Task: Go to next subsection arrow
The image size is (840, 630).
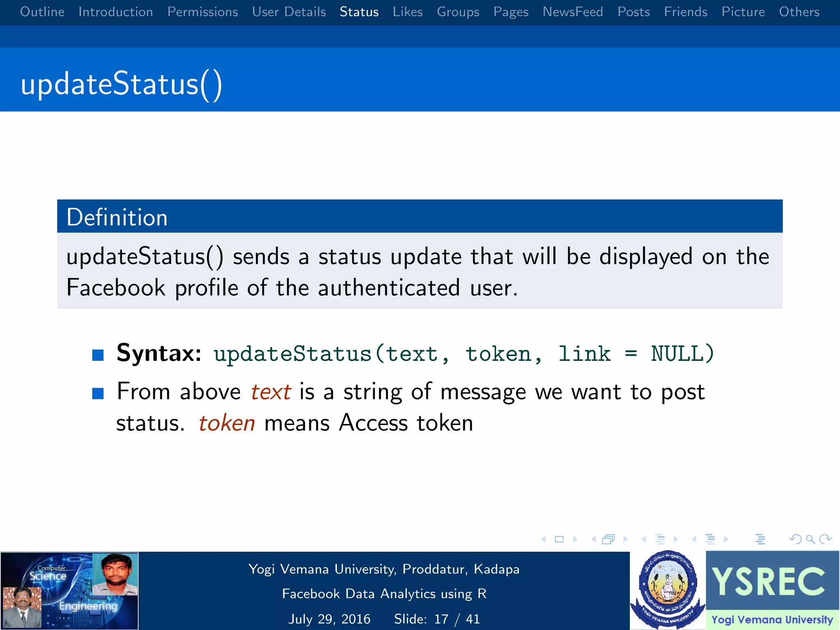Action: 676,539
